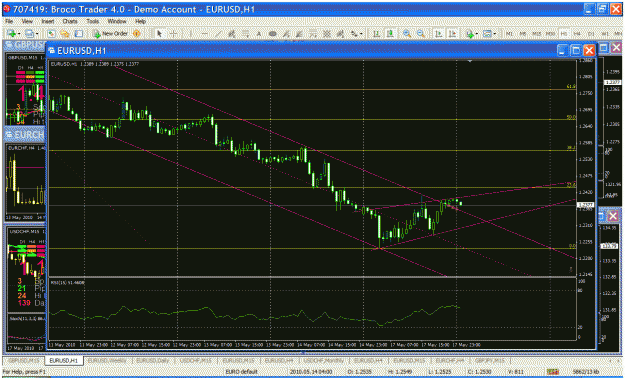Open the Window menu
The image size is (625, 378).
(x=117, y=21)
